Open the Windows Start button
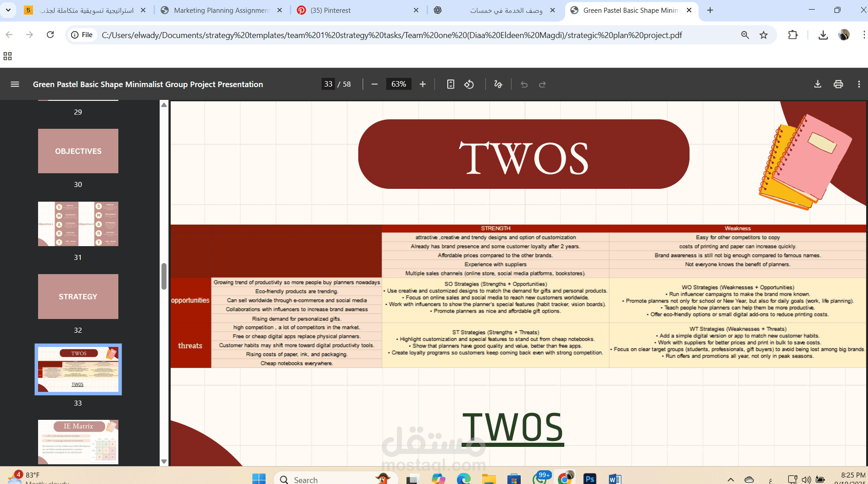Image resolution: width=868 pixels, height=484 pixels. [x=259, y=479]
